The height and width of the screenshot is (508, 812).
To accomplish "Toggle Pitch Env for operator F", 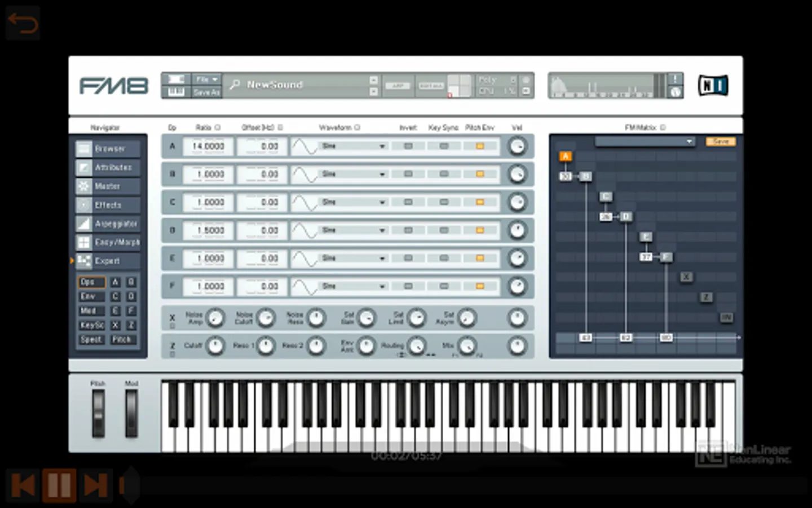I will coord(480,286).
